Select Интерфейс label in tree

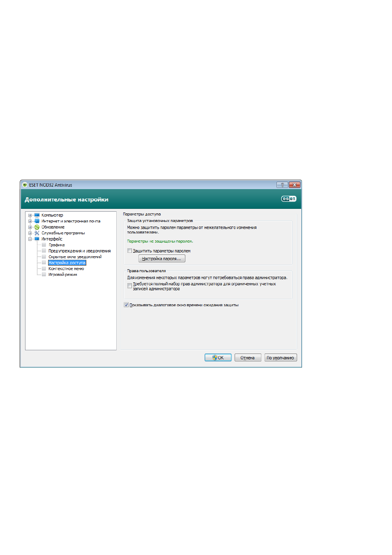52,239
